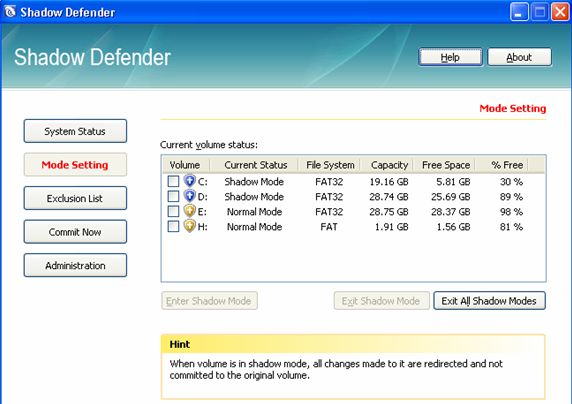Click Normal Mode status of drive E:
This screenshot has height=404, width=572.
click(x=254, y=212)
